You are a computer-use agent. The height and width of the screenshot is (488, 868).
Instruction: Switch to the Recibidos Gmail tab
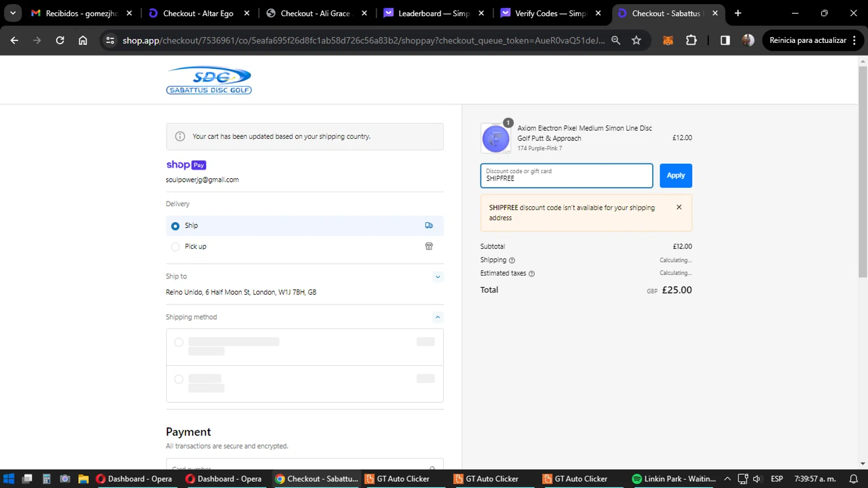coord(81,13)
